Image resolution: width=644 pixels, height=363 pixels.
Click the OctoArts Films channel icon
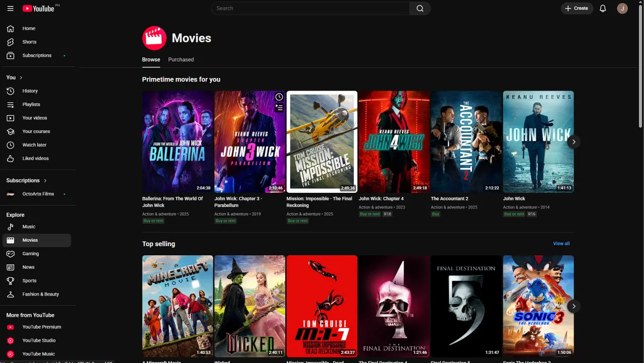(11, 194)
